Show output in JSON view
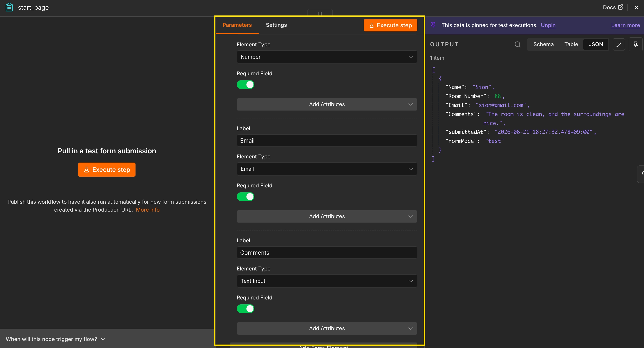This screenshot has height=348, width=644. (595, 44)
